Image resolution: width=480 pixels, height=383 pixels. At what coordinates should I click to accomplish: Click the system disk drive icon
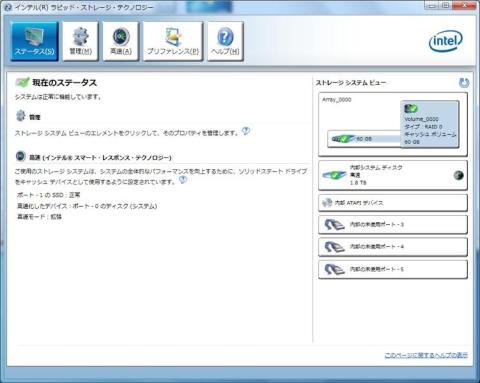click(x=335, y=175)
